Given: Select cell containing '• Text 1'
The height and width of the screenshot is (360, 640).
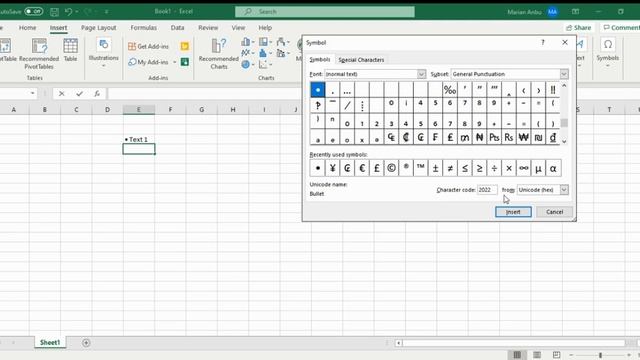Looking at the screenshot, I should [x=139, y=140].
